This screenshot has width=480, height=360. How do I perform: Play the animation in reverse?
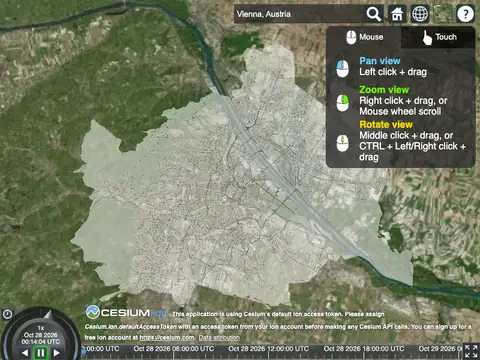point(25,353)
